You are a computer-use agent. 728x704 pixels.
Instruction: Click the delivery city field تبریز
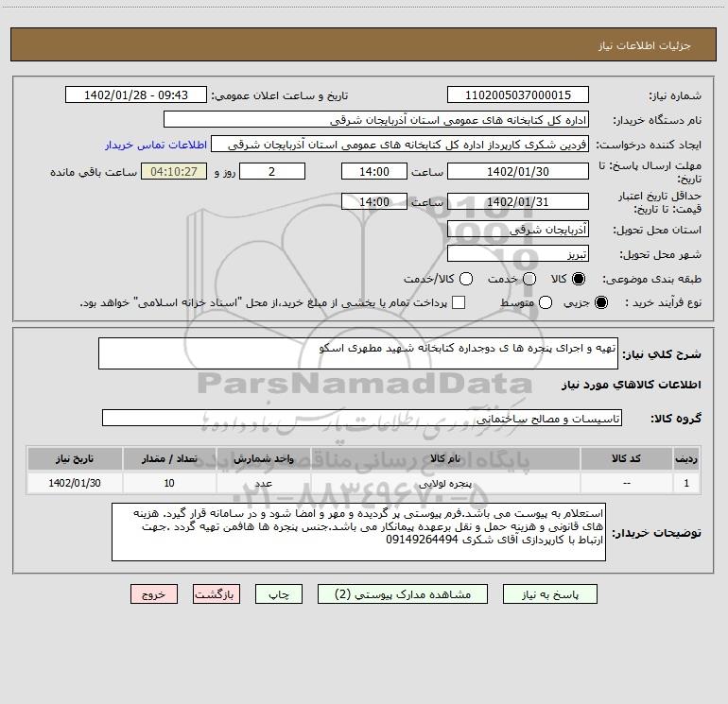pos(518,254)
